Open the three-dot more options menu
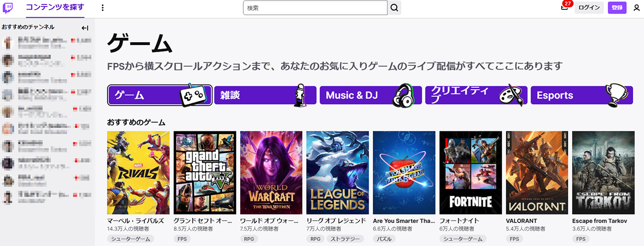Viewport: 644px width, 246px height. (x=103, y=8)
